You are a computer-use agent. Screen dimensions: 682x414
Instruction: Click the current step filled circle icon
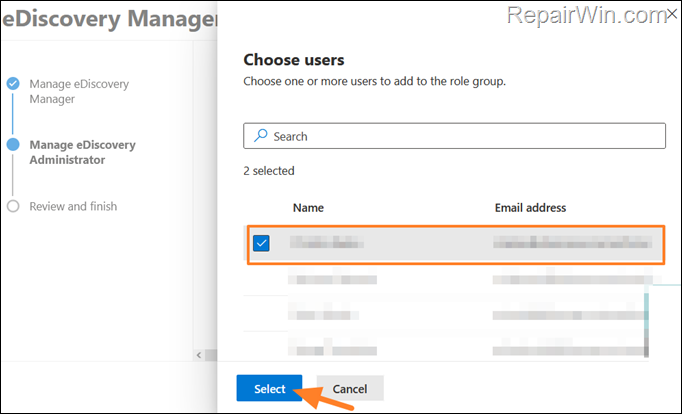click(13, 144)
